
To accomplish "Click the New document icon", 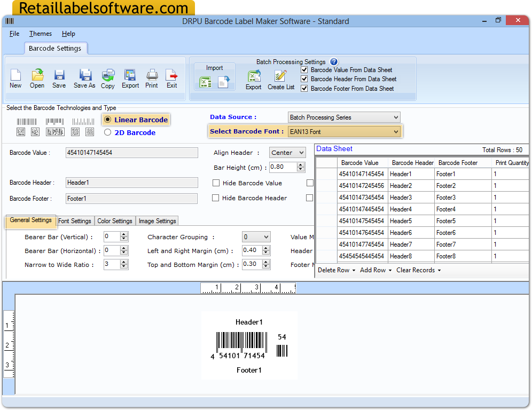I will 15,75.
